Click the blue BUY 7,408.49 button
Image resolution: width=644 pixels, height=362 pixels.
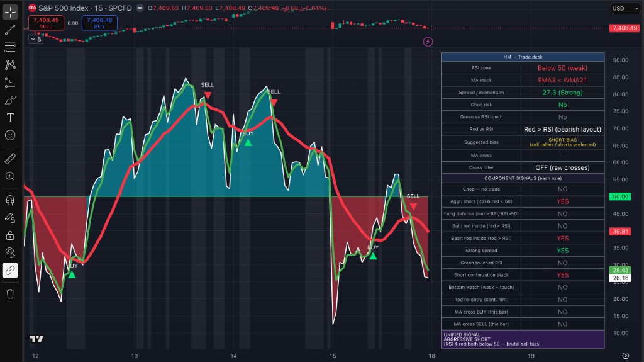[x=99, y=23]
